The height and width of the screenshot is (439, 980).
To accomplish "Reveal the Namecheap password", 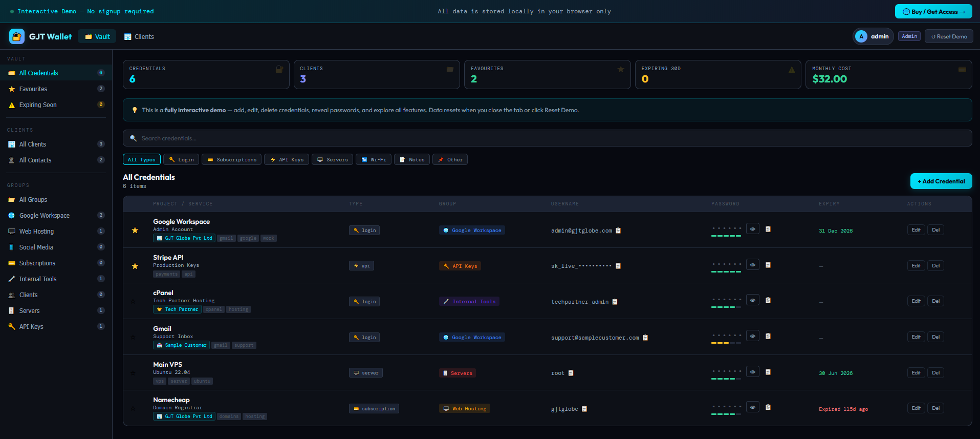I will pyautogui.click(x=752, y=407).
